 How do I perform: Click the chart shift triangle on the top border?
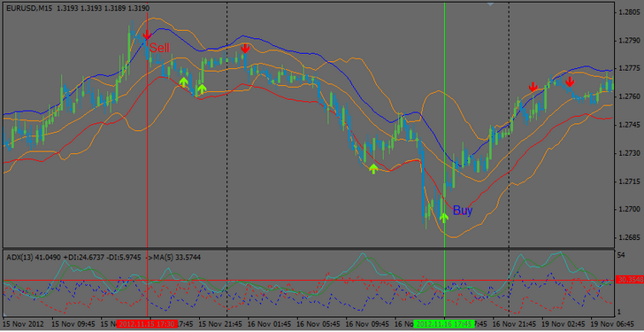[x=489, y=4]
